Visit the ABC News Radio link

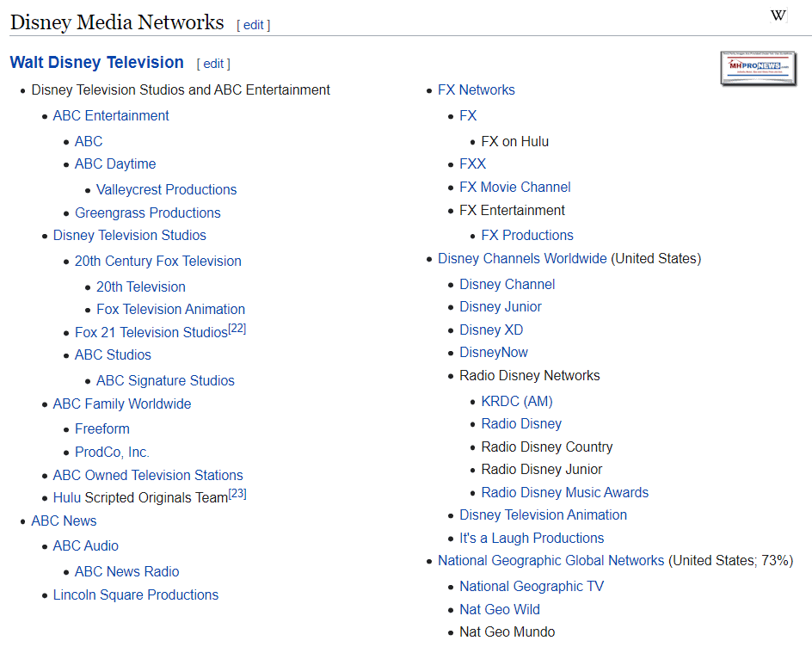pos(126,571)
